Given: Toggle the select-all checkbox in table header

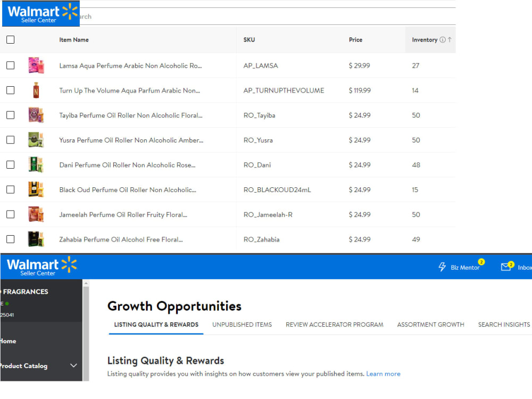Looking at the screenshot, I should point(11,40).
